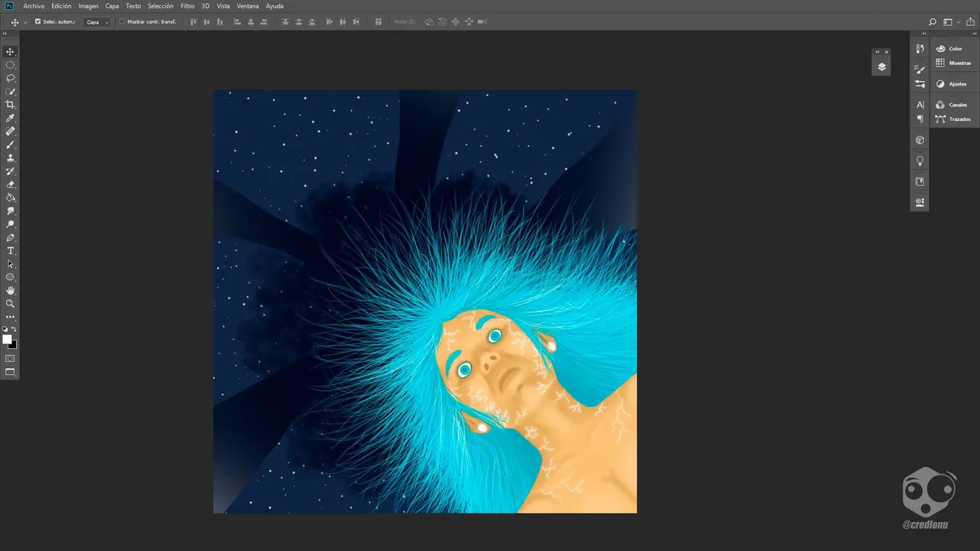Select the Zoom tool

pos(11,304)
